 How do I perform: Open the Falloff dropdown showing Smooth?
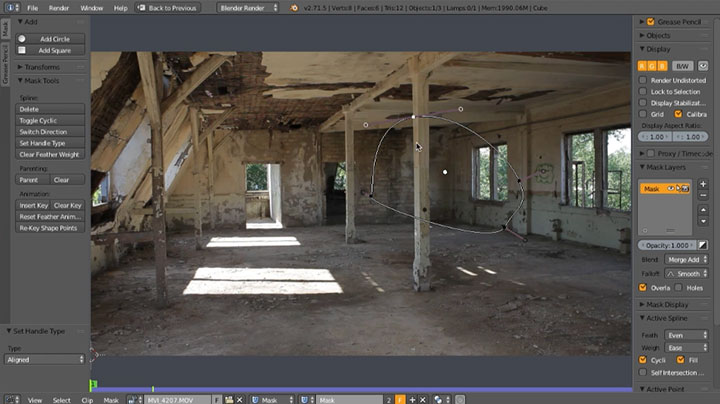click(686, 274)
